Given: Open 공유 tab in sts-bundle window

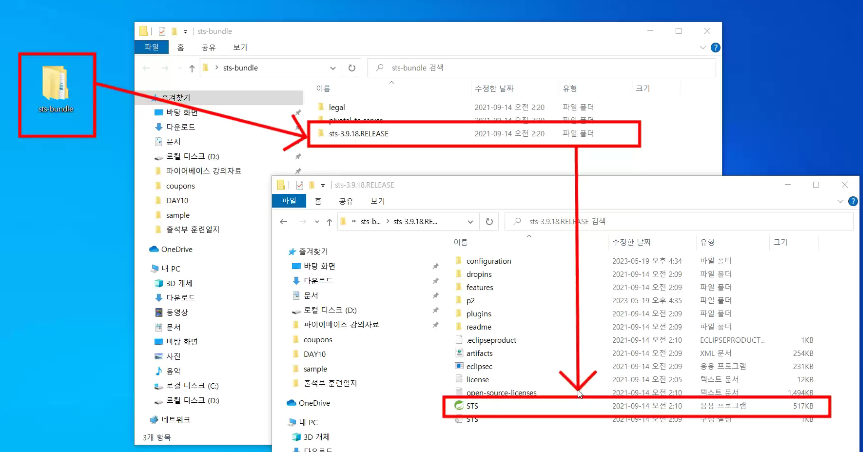Looking at the screenshot, I should 209,47.
